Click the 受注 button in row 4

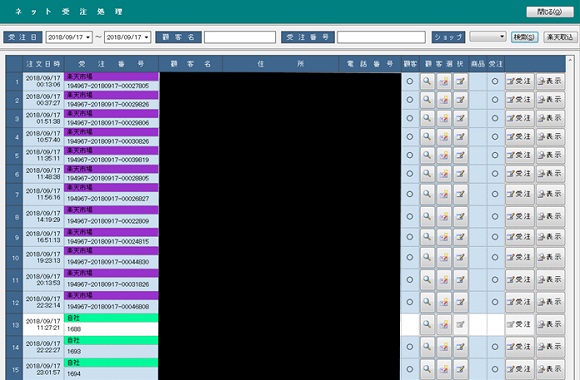[x=519, y=137]
